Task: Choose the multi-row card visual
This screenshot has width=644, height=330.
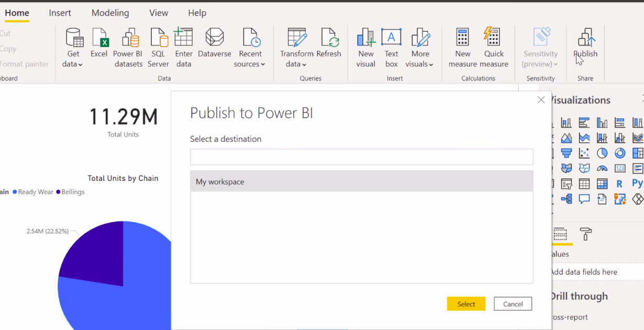Action: (638, 168)
